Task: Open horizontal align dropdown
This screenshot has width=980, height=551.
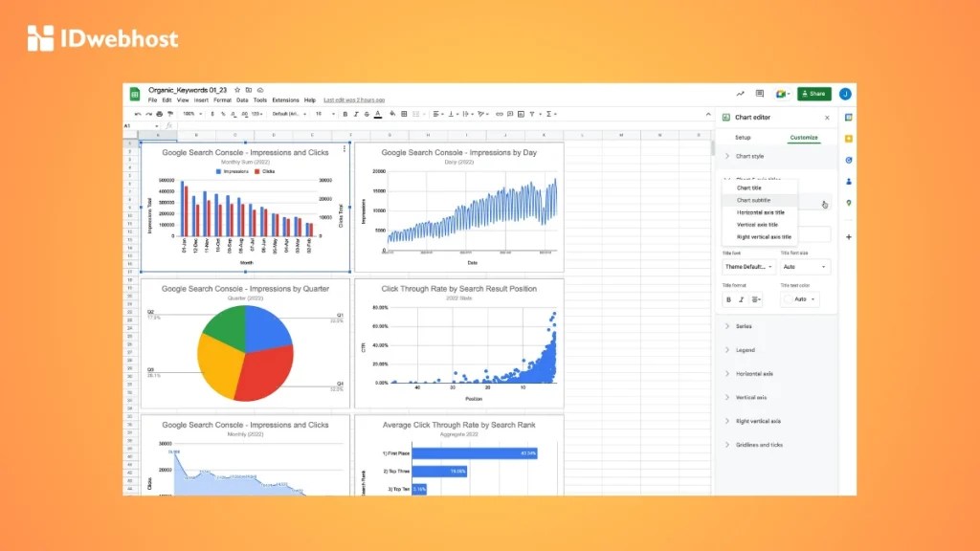Action: pos(438,115)
